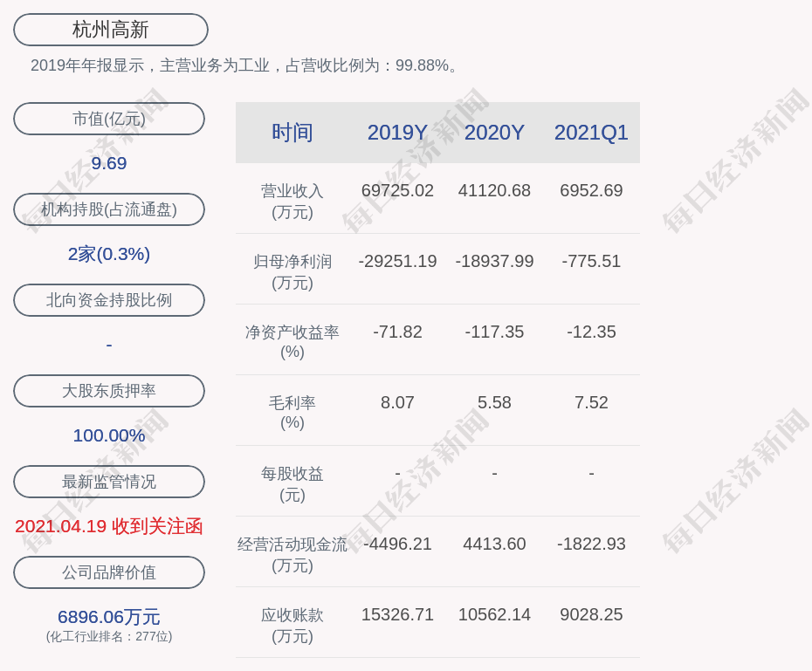Select receivables cell 10562.14
812x671 pixels.
[x=494, y=614]
